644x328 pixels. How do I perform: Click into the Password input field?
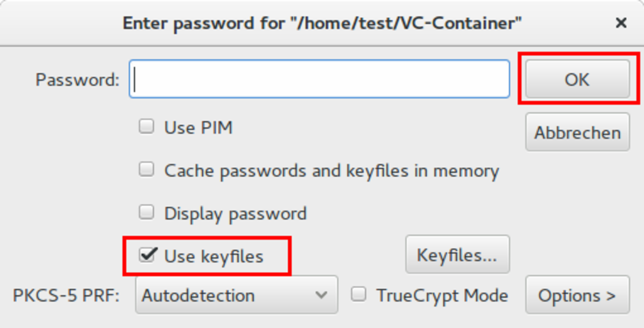point(319,79)
